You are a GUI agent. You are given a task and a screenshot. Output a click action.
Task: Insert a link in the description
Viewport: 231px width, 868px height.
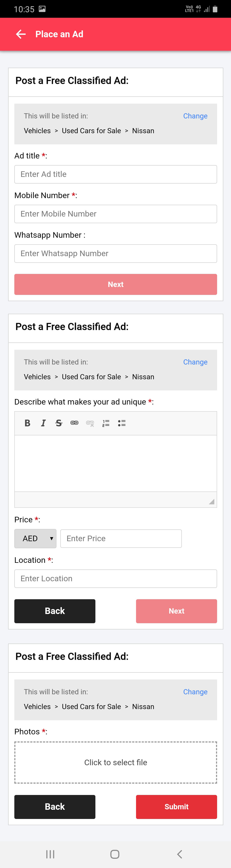74,423
